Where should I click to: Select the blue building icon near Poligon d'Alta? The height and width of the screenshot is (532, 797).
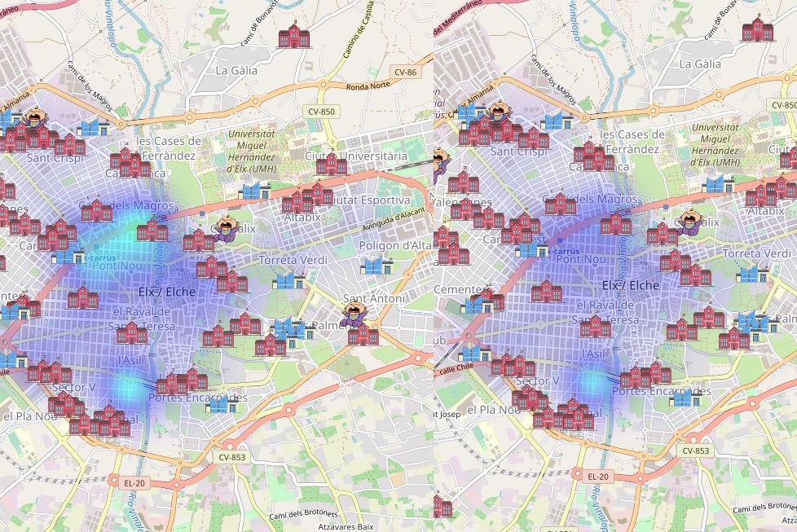pos(374,266)
